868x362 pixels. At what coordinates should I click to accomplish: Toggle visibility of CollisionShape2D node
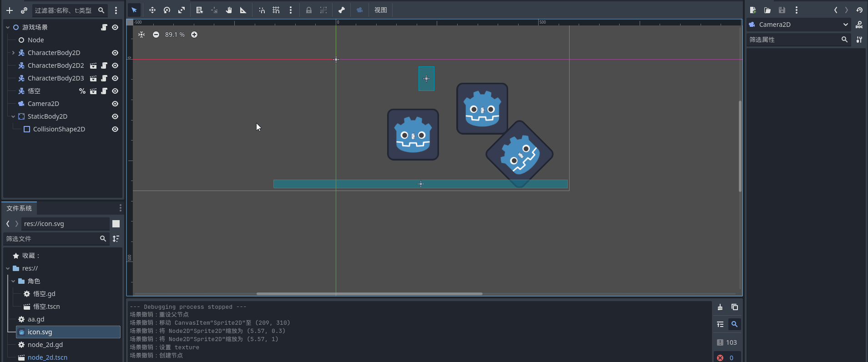tap(115, 129)
